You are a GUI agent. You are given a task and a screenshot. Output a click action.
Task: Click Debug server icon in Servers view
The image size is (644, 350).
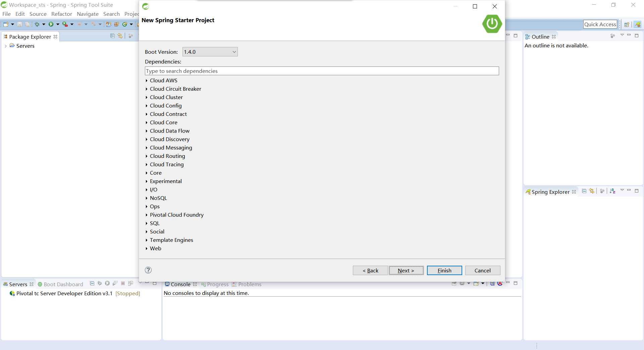[x=100, y=283]
